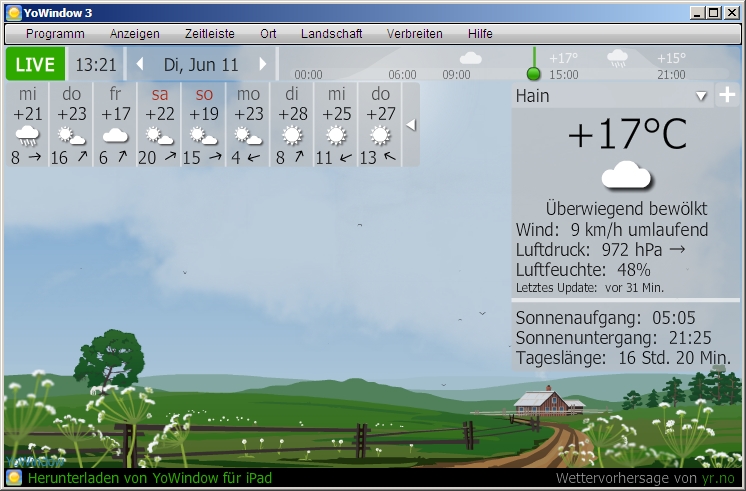Click rain icon under +21 forecast
Viewport: 746px width, 491px height.
point(27,136)
